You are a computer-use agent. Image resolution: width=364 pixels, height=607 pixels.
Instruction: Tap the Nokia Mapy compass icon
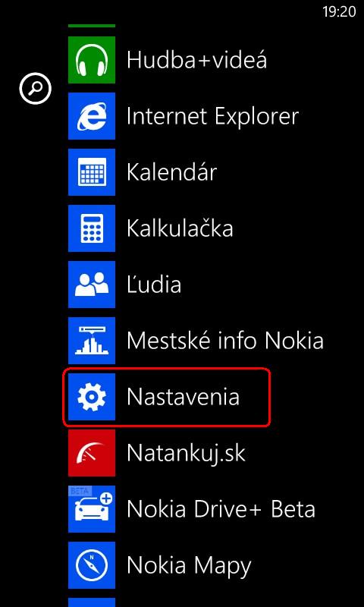tap(92, 565)
